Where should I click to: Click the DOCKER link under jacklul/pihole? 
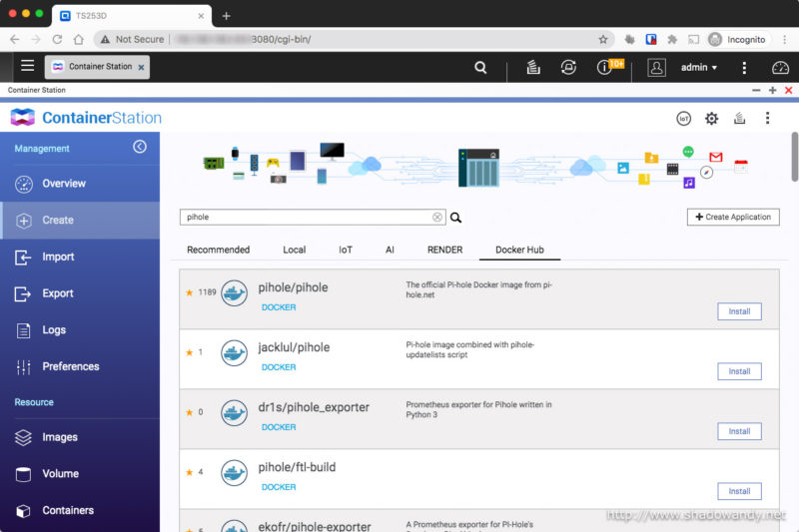pos(279,367)
